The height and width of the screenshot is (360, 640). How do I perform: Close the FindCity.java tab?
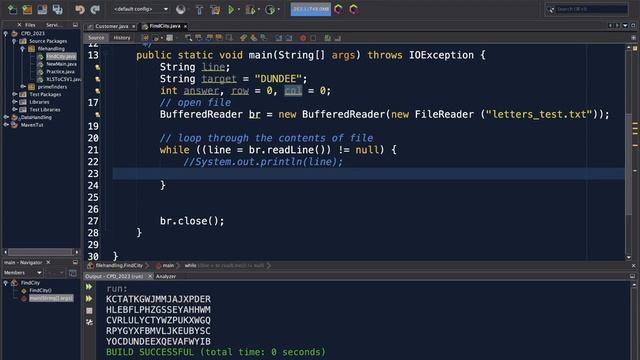[185, 27]
